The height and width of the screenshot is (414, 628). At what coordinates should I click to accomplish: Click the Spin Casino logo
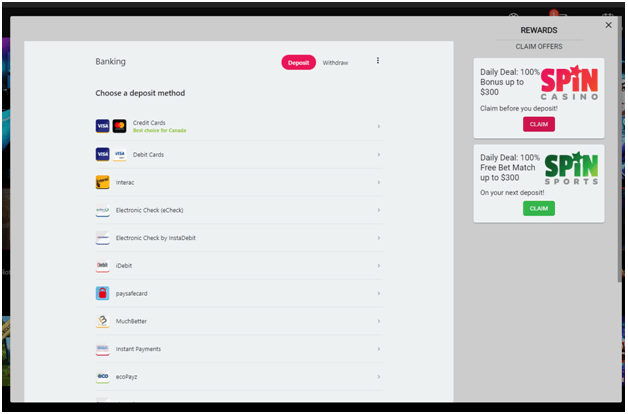(x=570, y=82)
